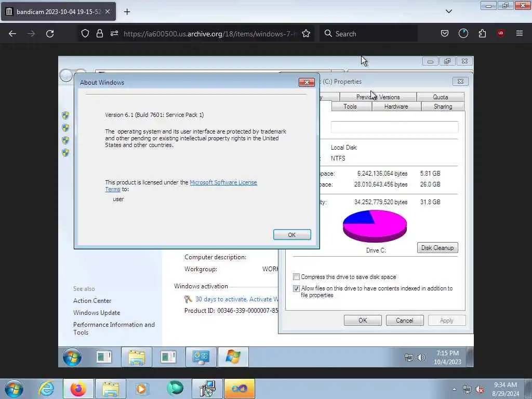Switch to Firefox on the host taskbar
Viewport: 532px width, 399px height.
78,389
